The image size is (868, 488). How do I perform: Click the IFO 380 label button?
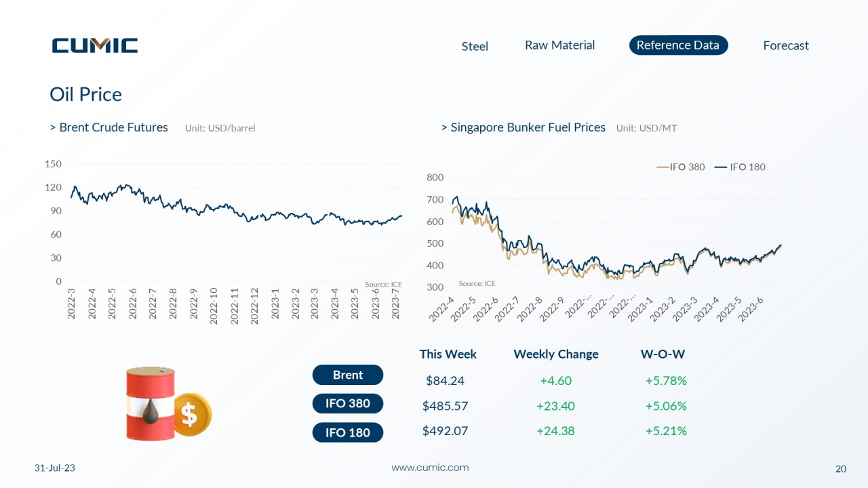(348, 403)
